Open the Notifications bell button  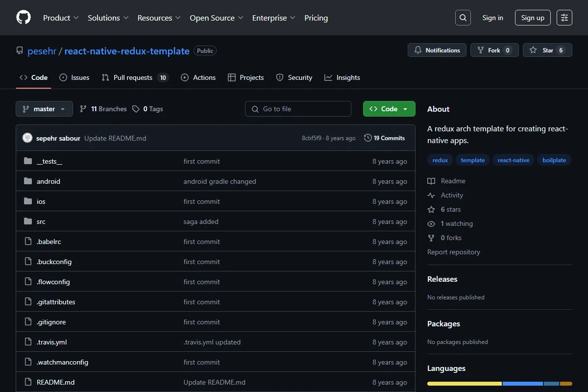pos(438,50)
